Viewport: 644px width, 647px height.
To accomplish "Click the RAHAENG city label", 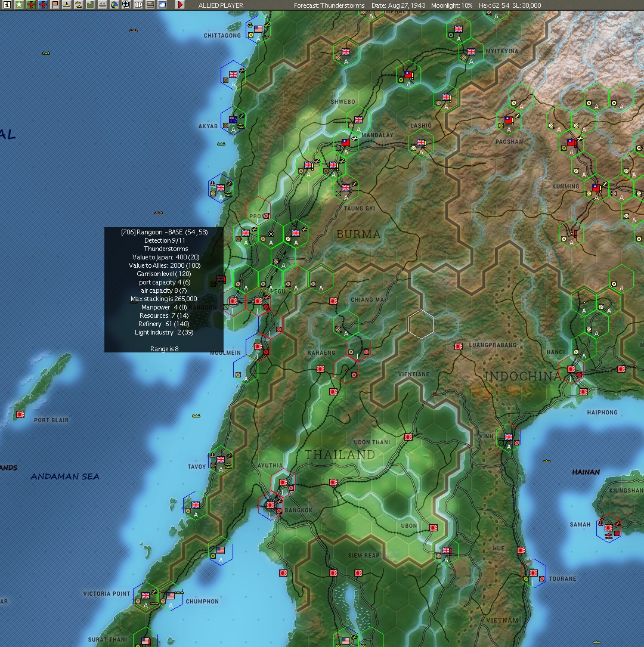I will pyautogui.click(x=321, y=353).
